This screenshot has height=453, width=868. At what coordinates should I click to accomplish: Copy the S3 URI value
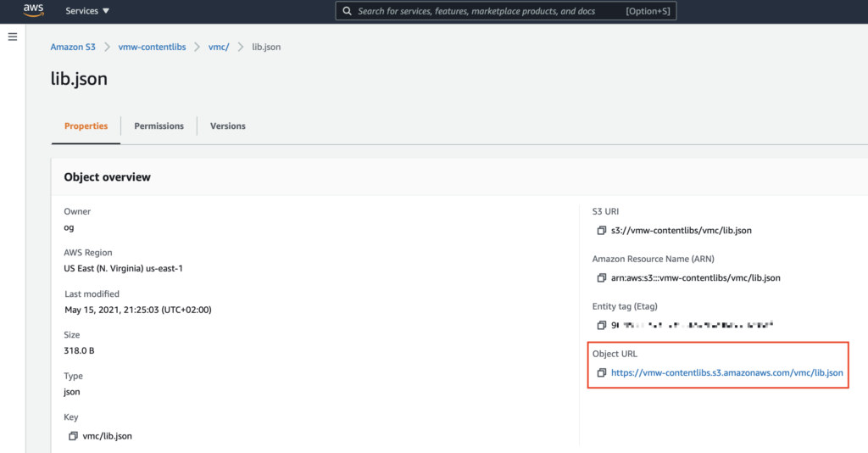tap(601, 231)
